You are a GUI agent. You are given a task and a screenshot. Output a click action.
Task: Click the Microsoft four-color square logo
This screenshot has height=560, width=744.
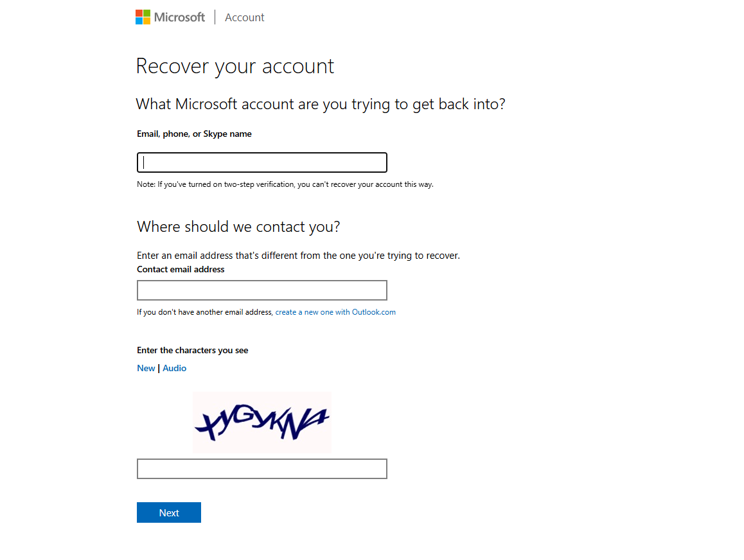pyautogui.click(x=143, y=17)
